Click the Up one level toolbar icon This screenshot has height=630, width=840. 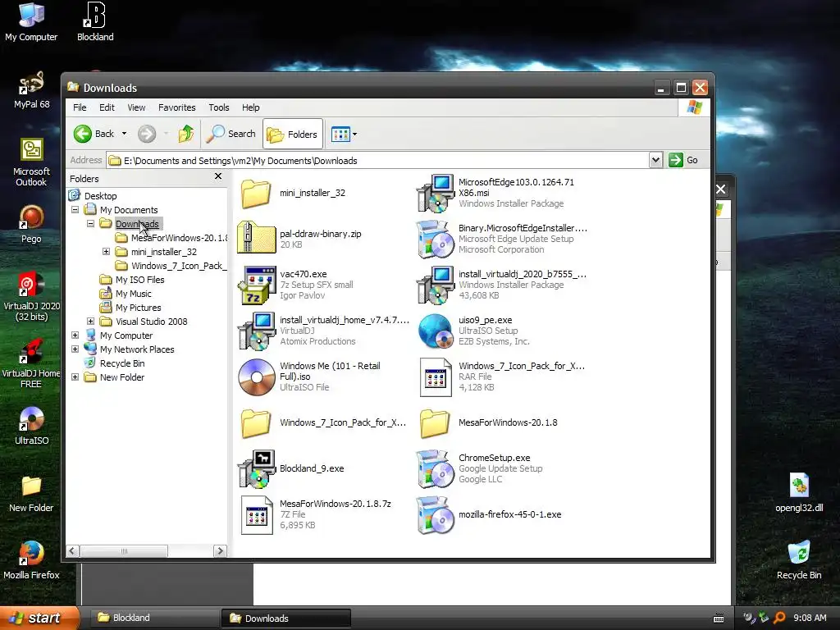point(186,134)
